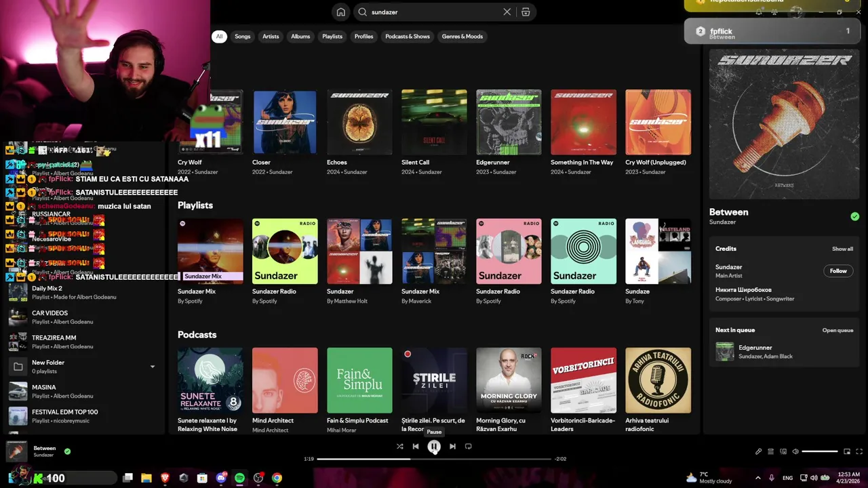This screenshot has width=868, height=488.
Task: Open the Echoes album cover
Action: 359,122
